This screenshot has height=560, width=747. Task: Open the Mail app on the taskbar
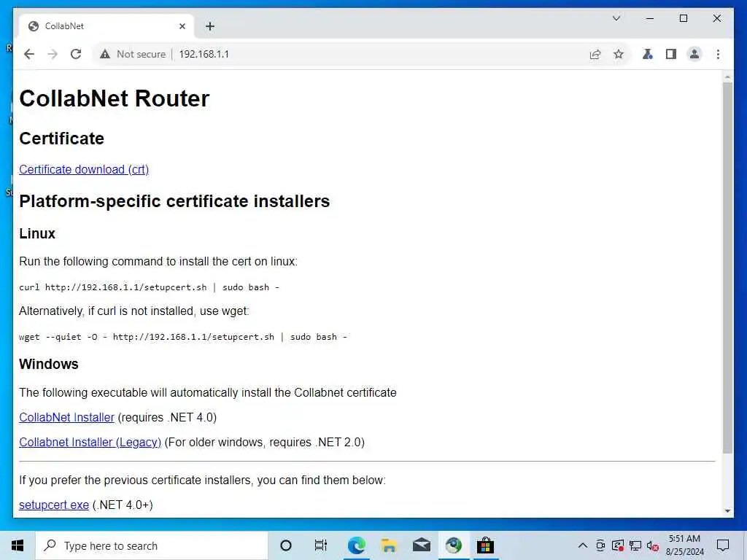(421, 545)
